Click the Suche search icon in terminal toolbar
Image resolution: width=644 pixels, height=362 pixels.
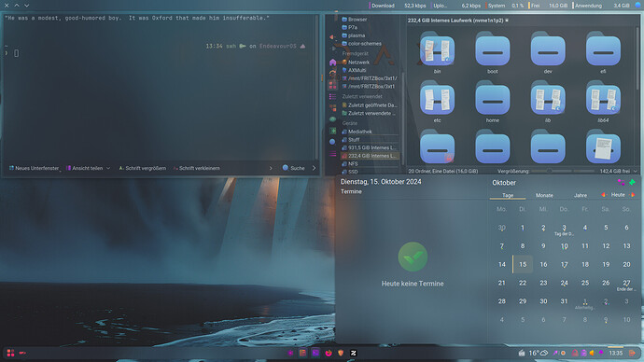pos(286,168)
